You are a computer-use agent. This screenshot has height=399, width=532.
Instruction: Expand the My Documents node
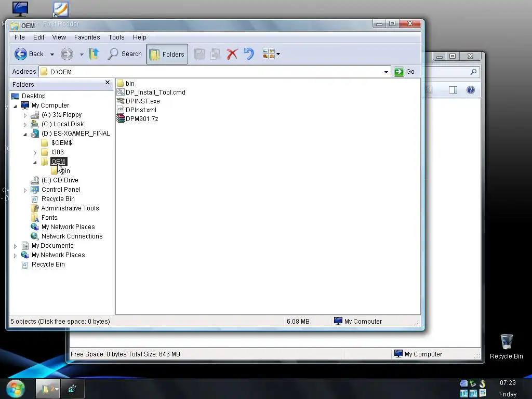15,246
